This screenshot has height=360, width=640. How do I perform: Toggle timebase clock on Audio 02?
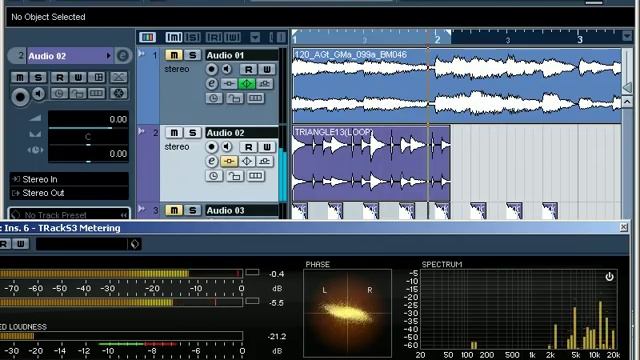pos(214,176)
